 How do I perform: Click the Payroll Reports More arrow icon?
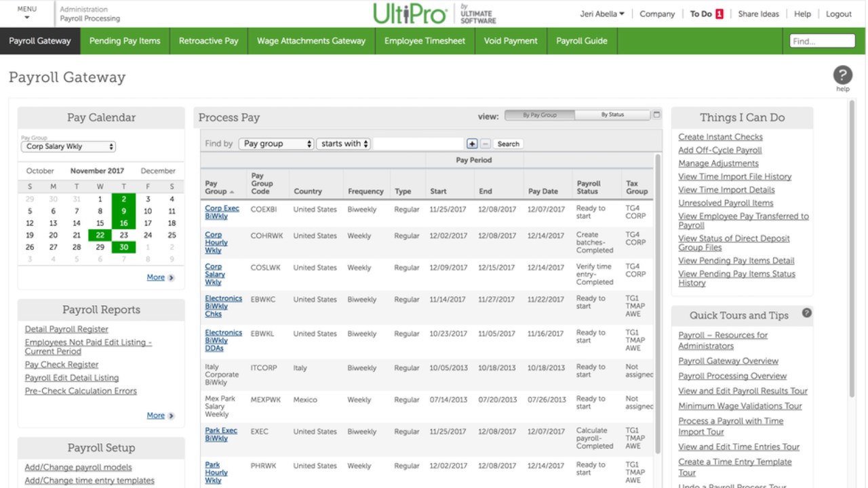(x=171, y=416)
